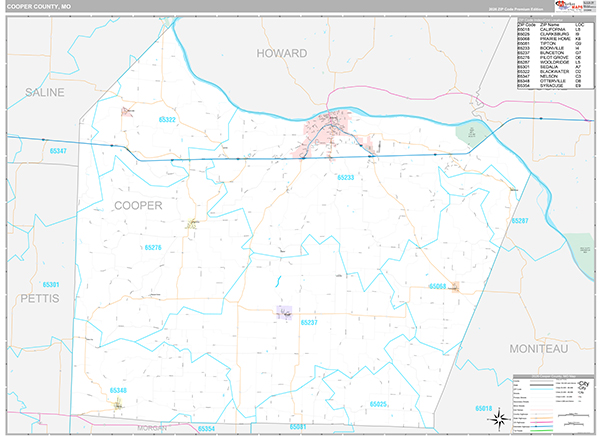Click the compass rose icon
The image size is (600, 436).
[x=499, y=420]
